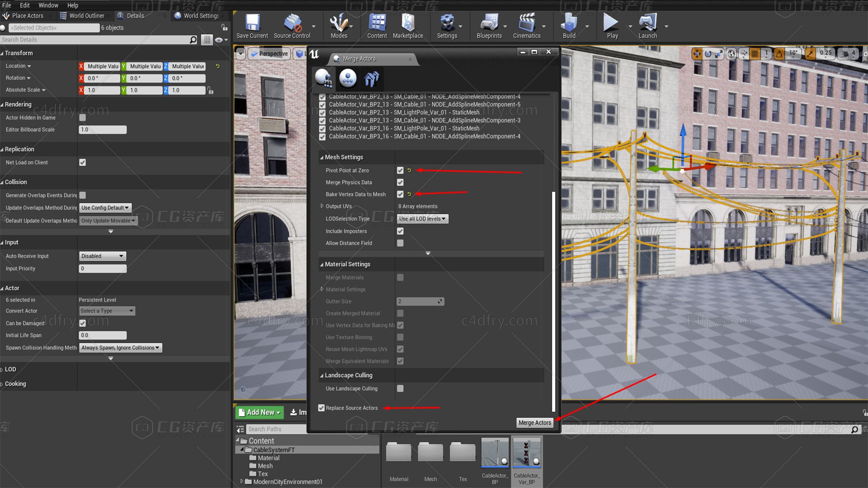Enable Use Landscape Culling checkbox
868x488 pixels.
click(x=400, y=389)
